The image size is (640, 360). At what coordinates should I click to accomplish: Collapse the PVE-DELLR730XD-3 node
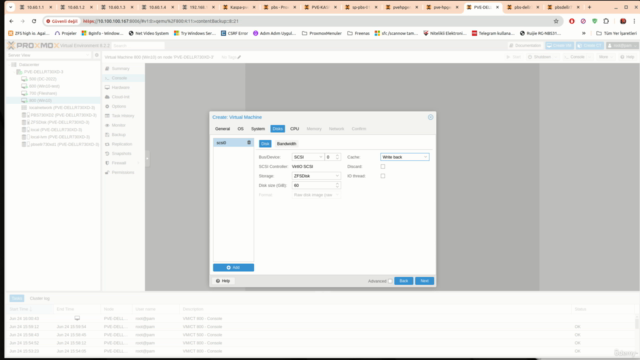(15, 72)
